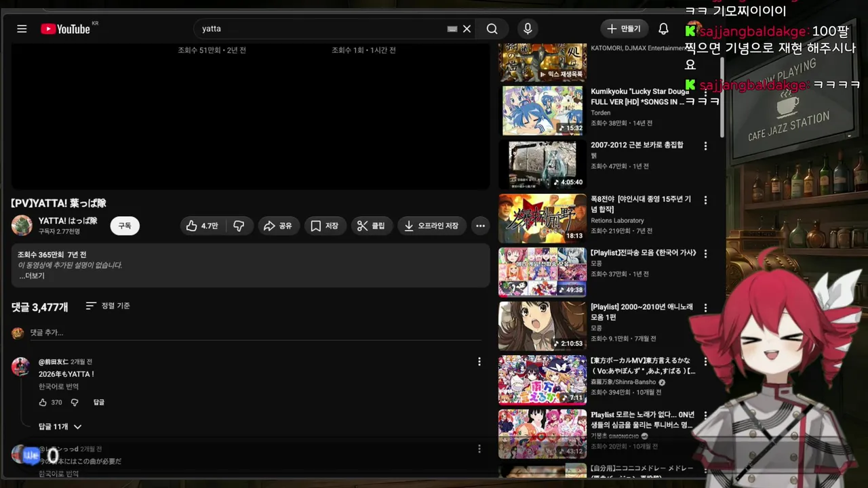Dislike the 2026年もYATTA! comment
The image size is (868, 488).
coord(75,402)
